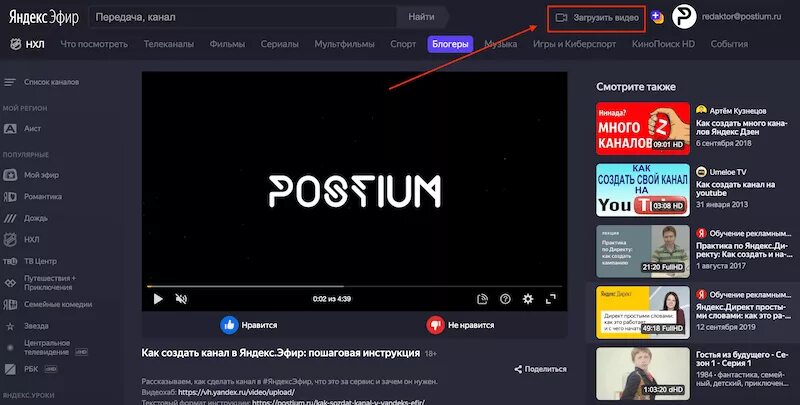Select the РБК channel icon
This screenshot has height=405, width=800.
point(10,369)
